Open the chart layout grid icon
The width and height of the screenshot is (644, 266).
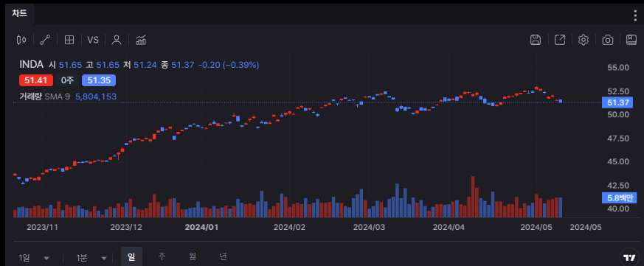[69, 40]
